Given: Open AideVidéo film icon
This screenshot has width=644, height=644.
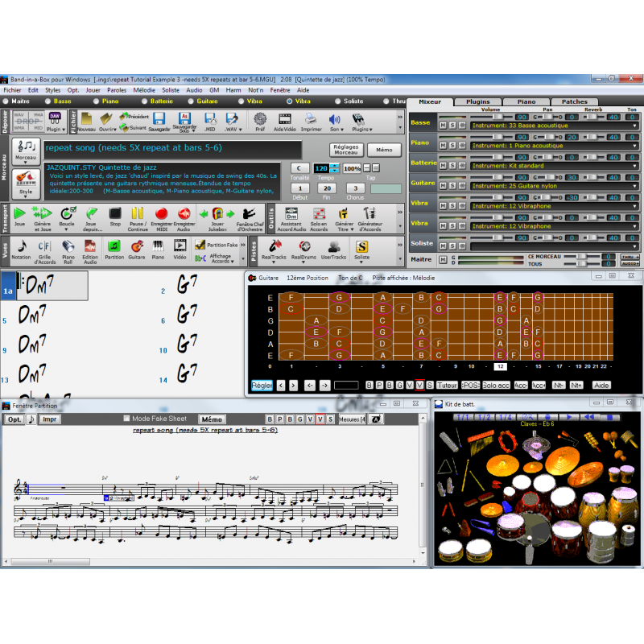Looking at the screenshot, I should 285,119.
